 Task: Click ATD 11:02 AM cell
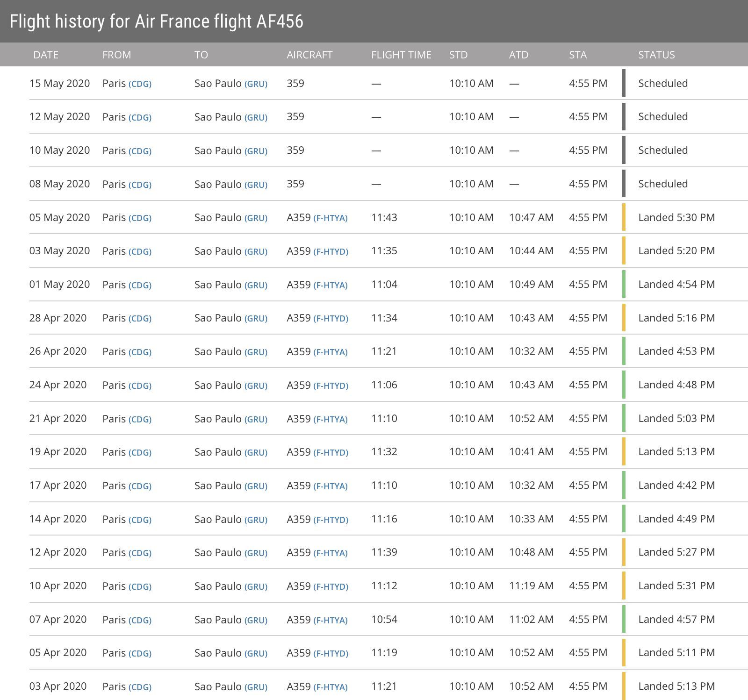click(531, 619)
